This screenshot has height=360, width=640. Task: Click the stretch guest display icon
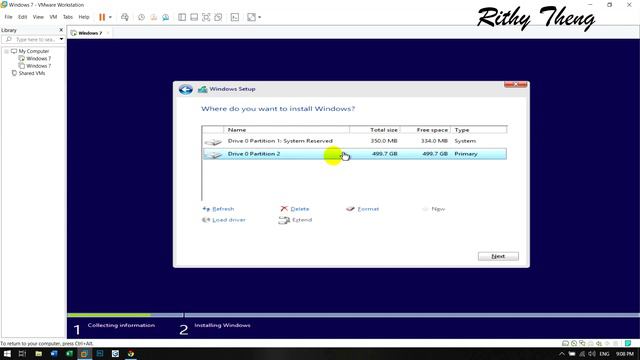tap(251, 17)
